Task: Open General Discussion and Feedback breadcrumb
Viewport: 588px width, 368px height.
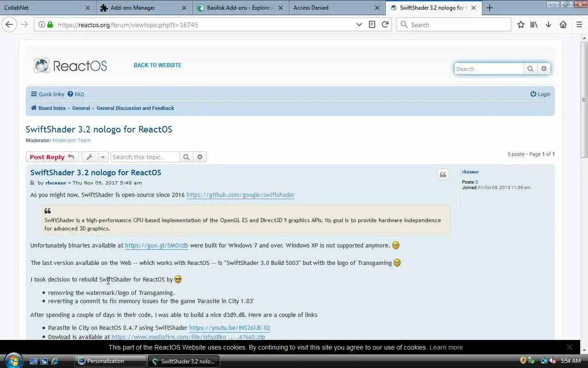Action: pos(135,108)
